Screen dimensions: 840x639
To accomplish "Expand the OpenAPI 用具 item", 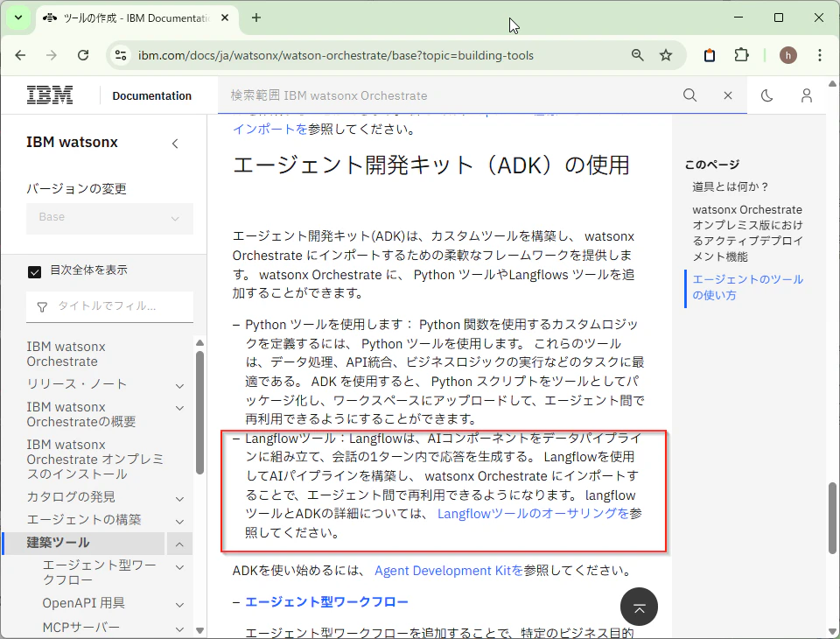I will [x=180, y=605].
